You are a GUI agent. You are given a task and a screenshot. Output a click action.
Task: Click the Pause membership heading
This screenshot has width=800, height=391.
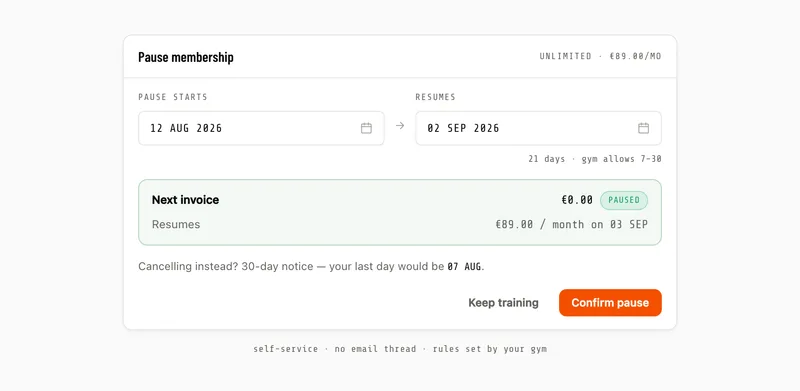[x=186, y=57]
